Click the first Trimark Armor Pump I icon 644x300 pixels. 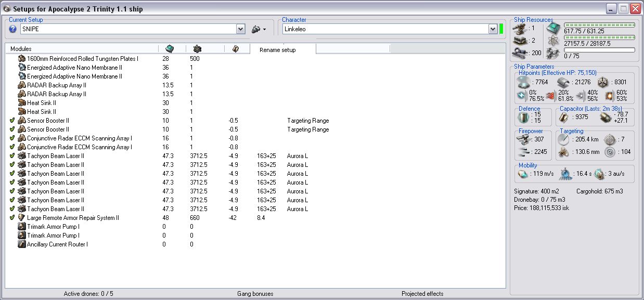(22, 226)
